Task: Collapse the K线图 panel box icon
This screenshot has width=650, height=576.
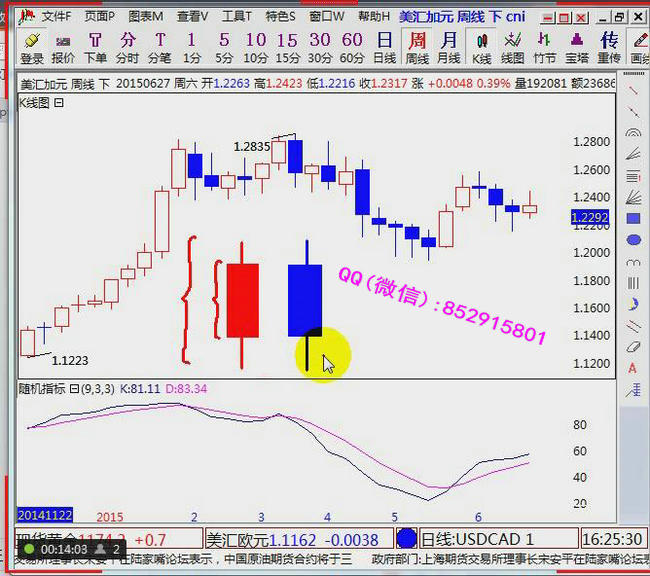Action: [x=59, y=102]
